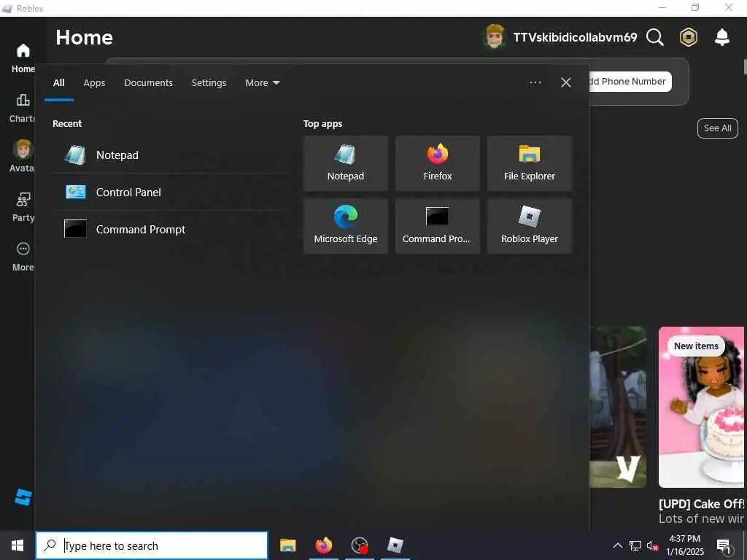The image size is (747, 560).
Task: Click the user avatar next to TTVskibidicollabvm69
Action: click(495, 36)
